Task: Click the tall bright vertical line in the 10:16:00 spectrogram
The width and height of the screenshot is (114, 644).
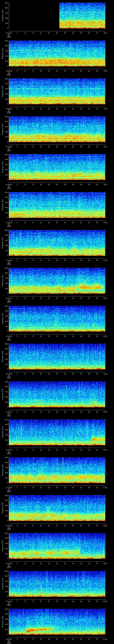Action: click(63, 465)
